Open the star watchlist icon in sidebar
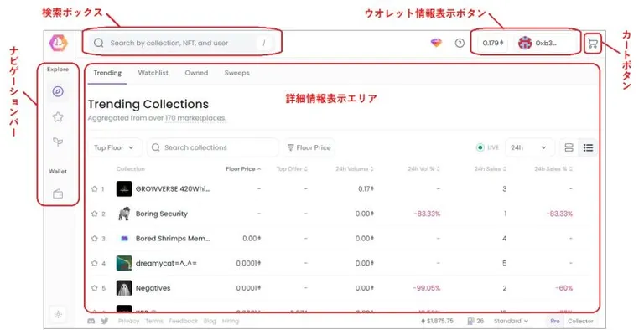The width and height of the screenshot is (644, 330). click(58, 117)
